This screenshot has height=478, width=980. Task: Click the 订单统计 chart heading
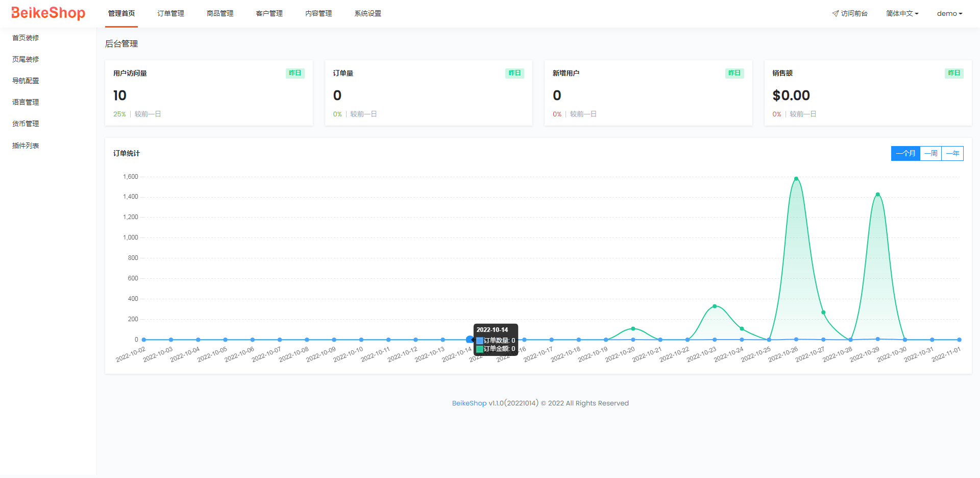click(x=127, y=153)
